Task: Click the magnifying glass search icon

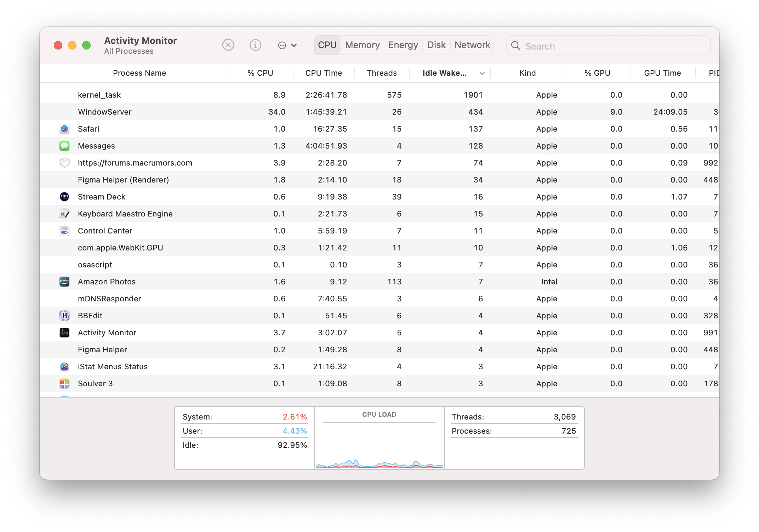Action: pyautogui.click(x=515, y=46)
